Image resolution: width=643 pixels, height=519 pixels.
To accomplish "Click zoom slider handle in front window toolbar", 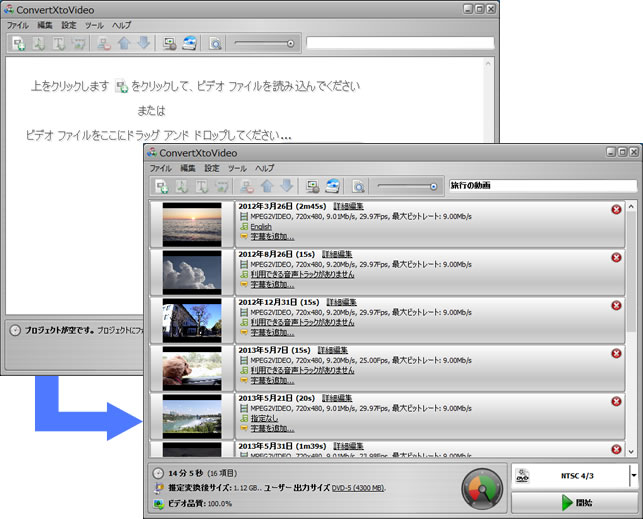I will (x=433, y=187).
